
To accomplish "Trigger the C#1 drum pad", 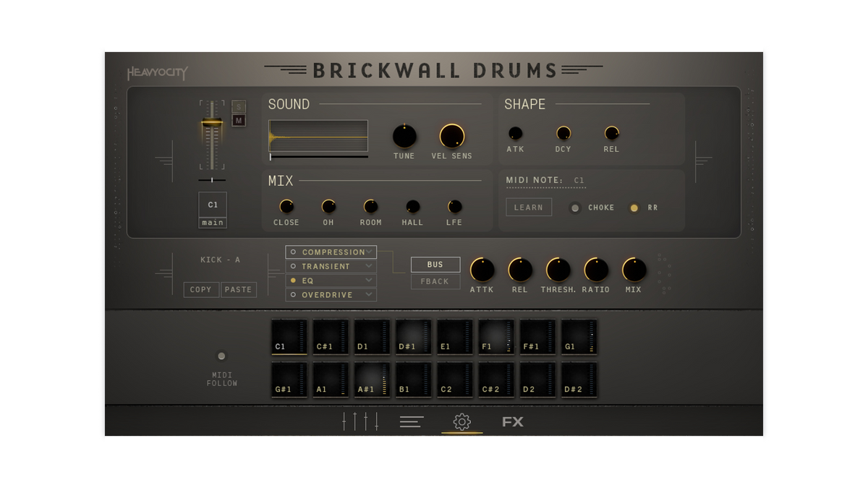I will coord(331,337).
